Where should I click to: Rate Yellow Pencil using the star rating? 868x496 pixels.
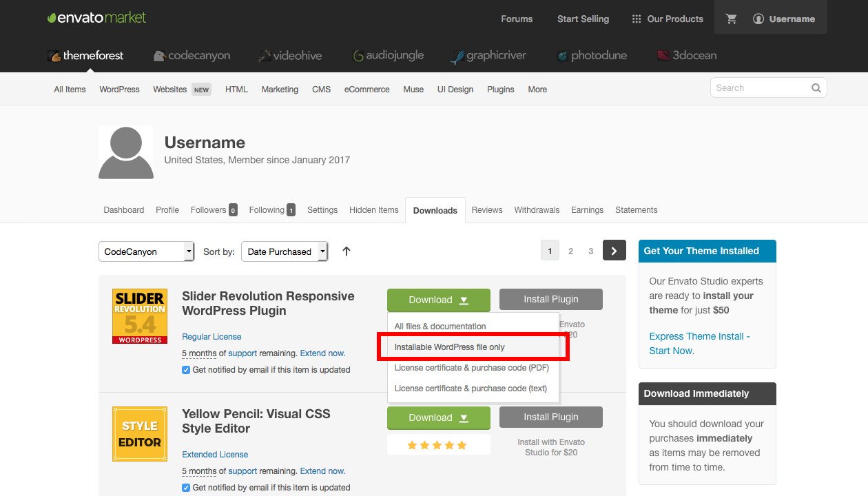tap(437, 445)
